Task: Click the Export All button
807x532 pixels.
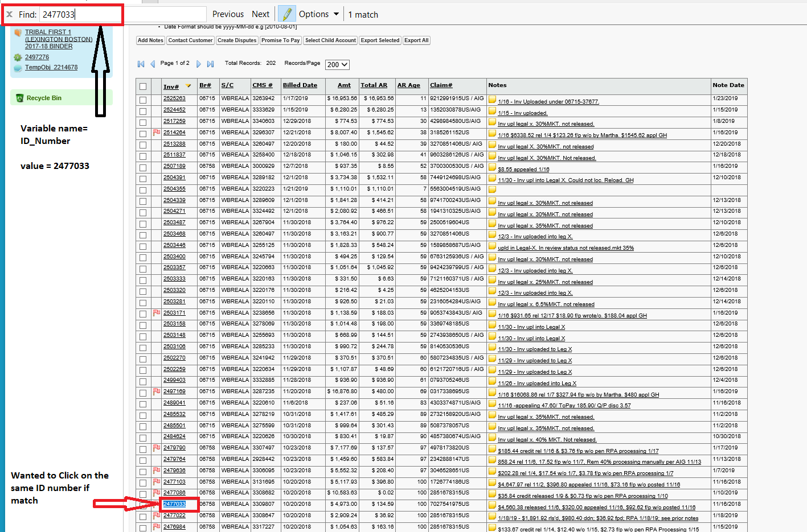Action: coord(416,40)
